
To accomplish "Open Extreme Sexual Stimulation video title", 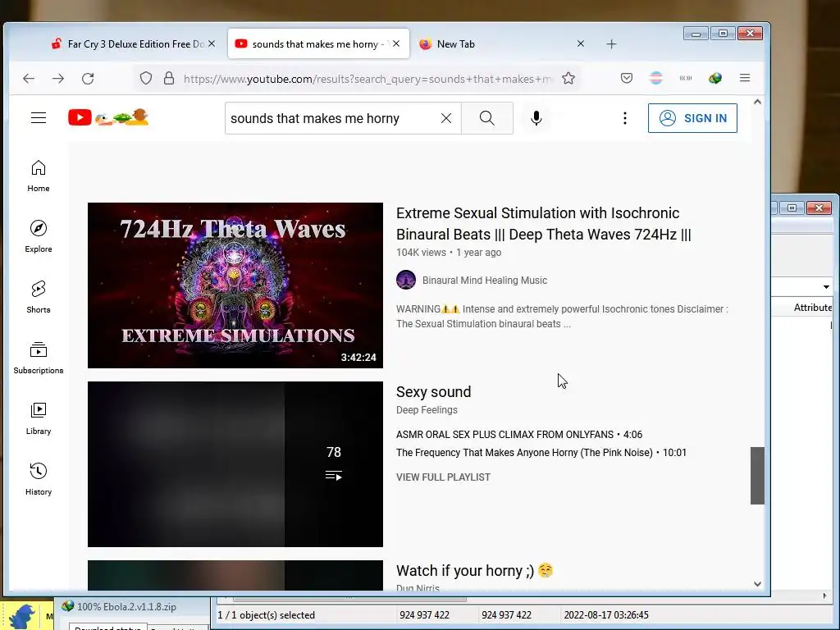I will coord(544,224).
